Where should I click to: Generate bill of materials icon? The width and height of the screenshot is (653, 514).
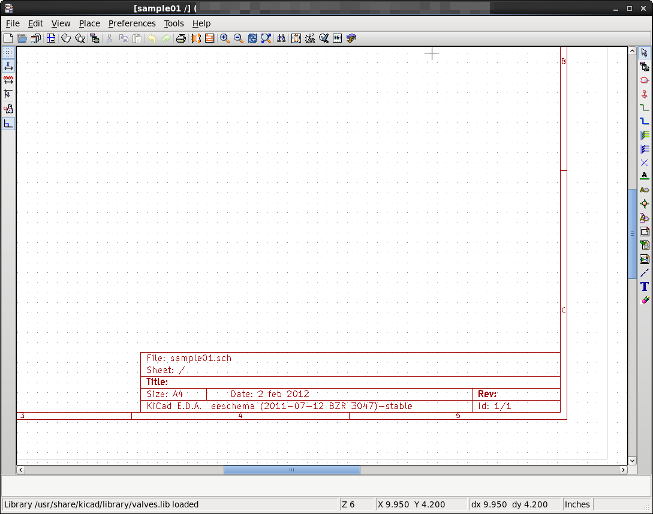point(337,38)
